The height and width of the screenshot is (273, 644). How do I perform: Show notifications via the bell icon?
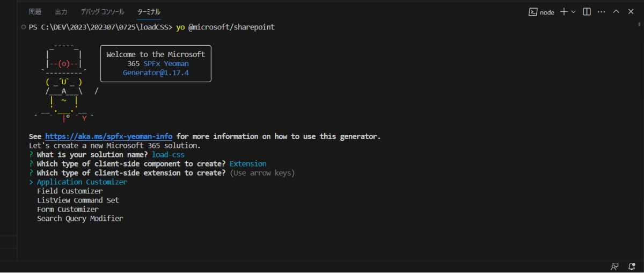[632, 267]
